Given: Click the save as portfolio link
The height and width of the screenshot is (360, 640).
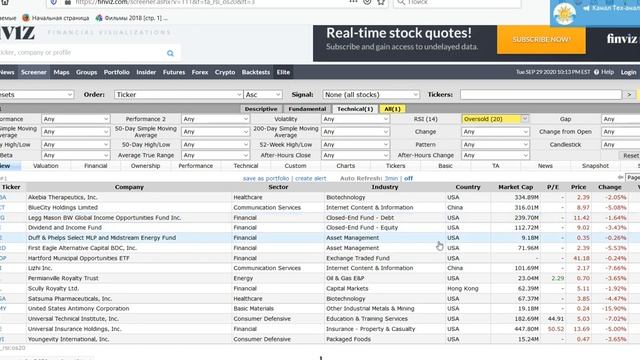Looking at the screenshot, I should click(x=266, y=178).
